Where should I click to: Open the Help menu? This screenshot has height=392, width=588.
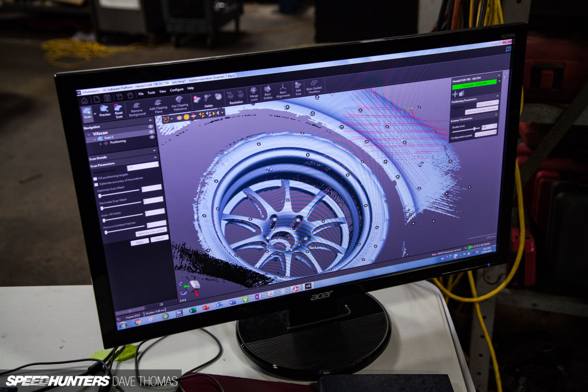pos(191,88)
